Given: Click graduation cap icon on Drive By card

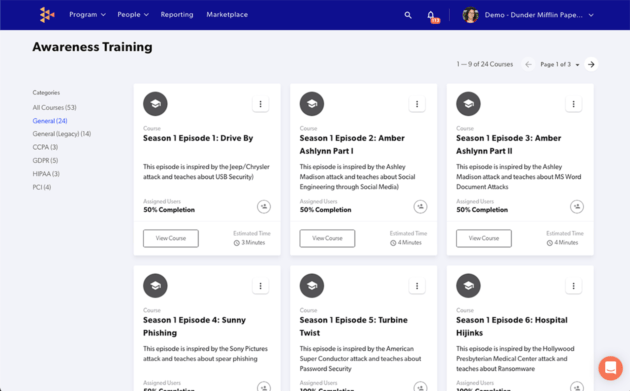Looking at the screenshot, I should [x=155, y=104].
